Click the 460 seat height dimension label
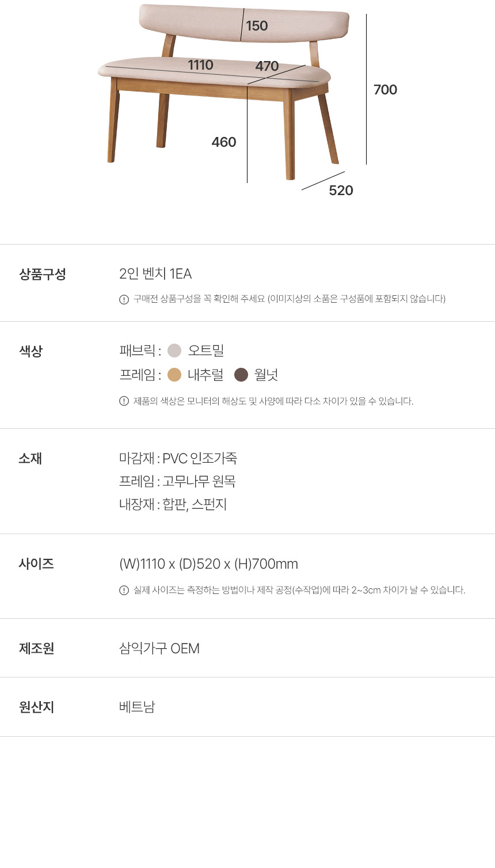This screenshot has height=868, width=495. 224,142
